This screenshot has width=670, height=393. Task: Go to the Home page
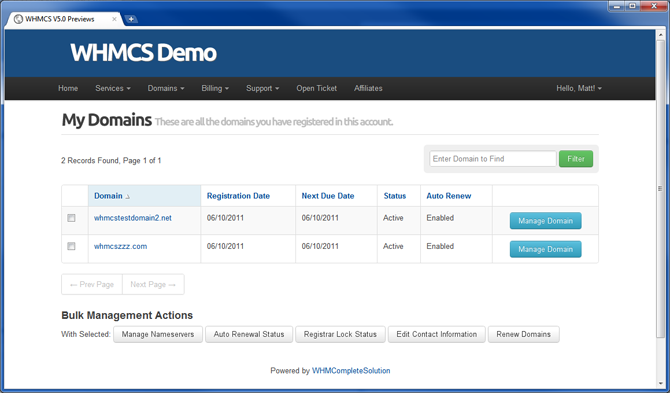point(68,88)
